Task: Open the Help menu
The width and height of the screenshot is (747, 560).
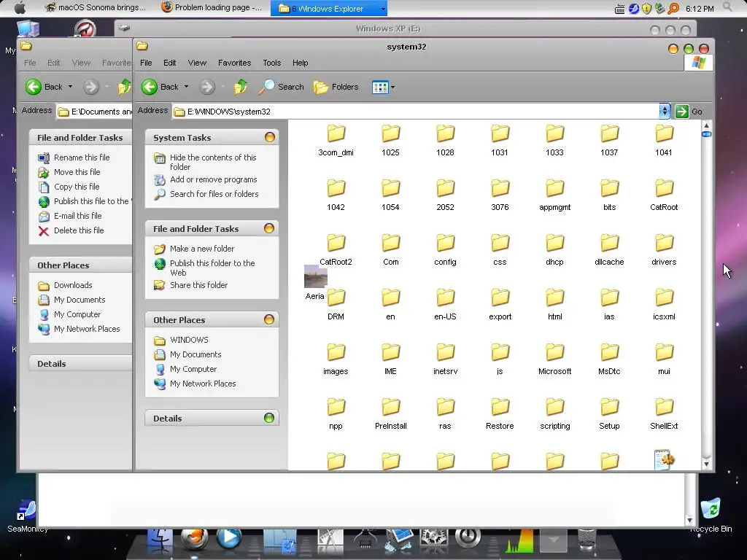Action: 300,63
